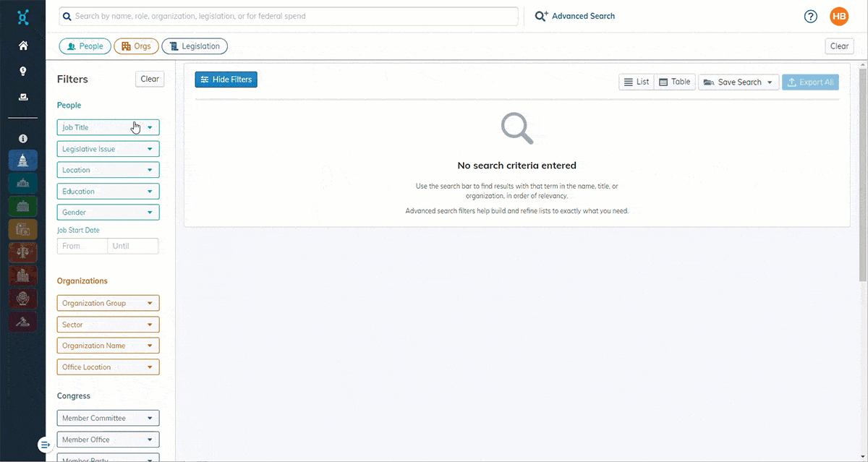Select the Orgs filter pill
Image resolution: width=868 pixels, height=462 pixels.
[137, 46]
